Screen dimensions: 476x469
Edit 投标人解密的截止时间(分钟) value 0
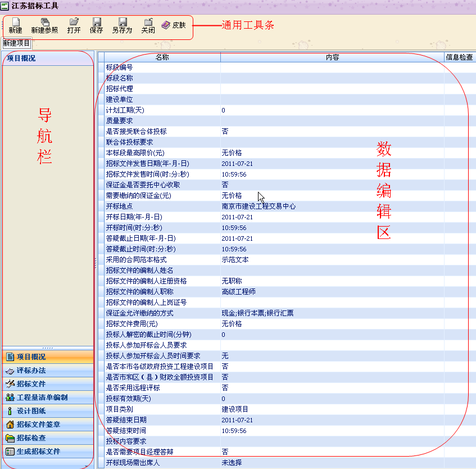[332, 335]
